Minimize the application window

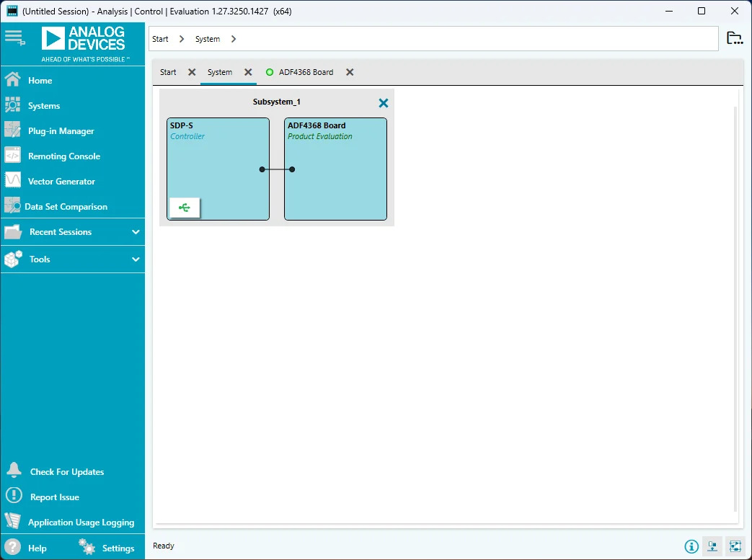[669, 11]
